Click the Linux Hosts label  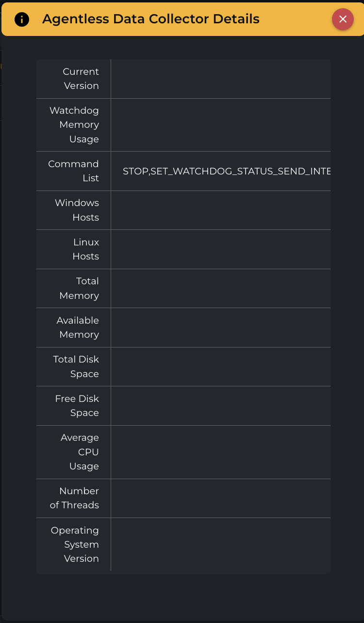coord(86,249)
